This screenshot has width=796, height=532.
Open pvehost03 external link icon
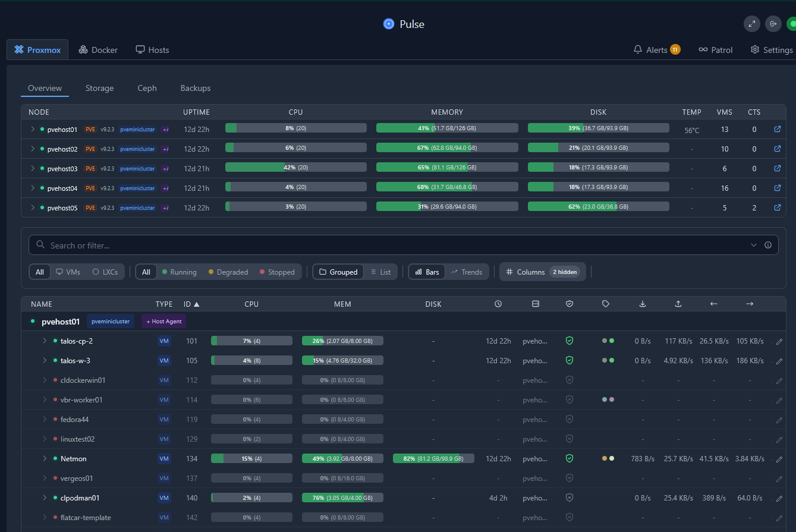point(777,168)
